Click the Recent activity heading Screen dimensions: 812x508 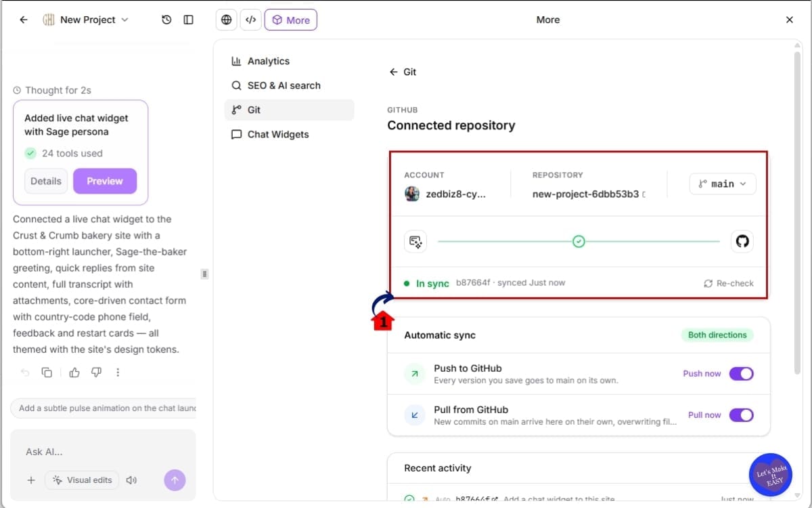438,468
